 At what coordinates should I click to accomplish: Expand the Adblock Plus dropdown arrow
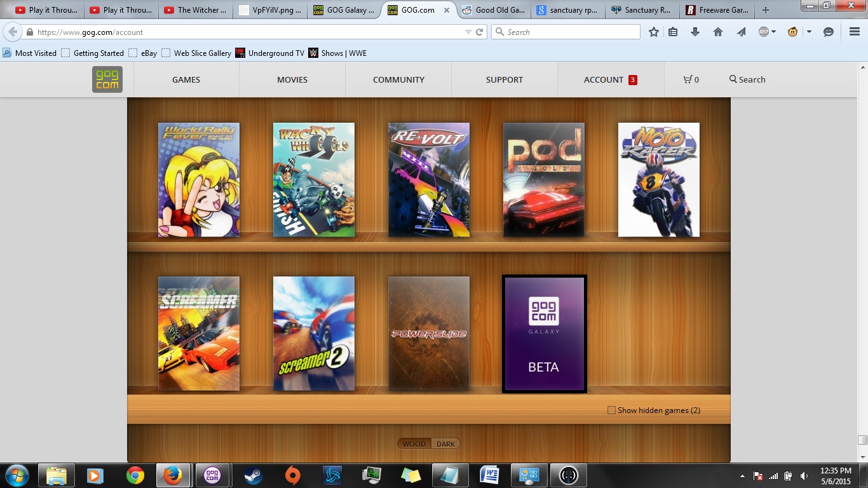(x=773, y=32)
